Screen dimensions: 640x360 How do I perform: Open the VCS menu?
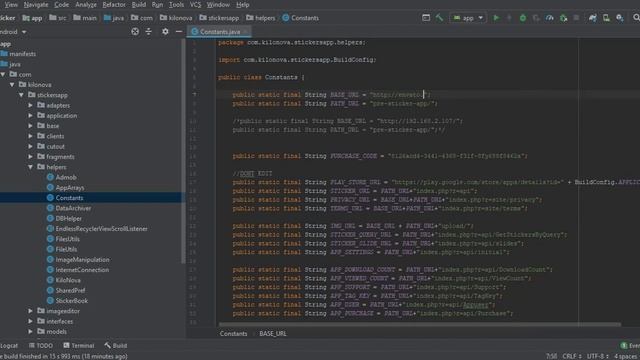pos(195,4)
